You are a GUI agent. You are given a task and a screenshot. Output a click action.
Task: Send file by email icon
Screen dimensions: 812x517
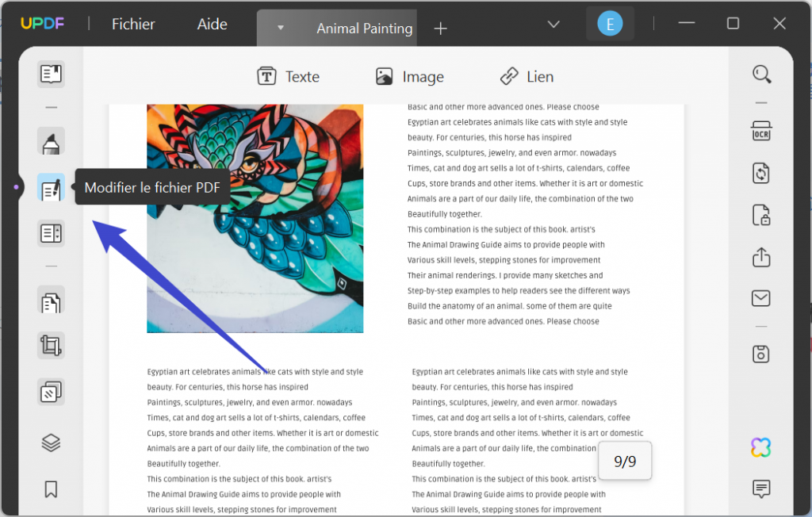[760, 298]
